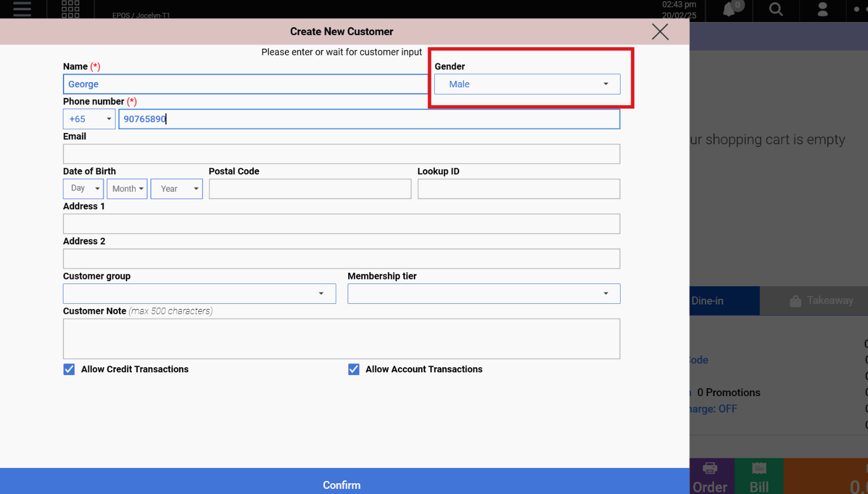Screen dimensions: 868x494
Task: Click the Order printer icon
Action: pos(710,469)
